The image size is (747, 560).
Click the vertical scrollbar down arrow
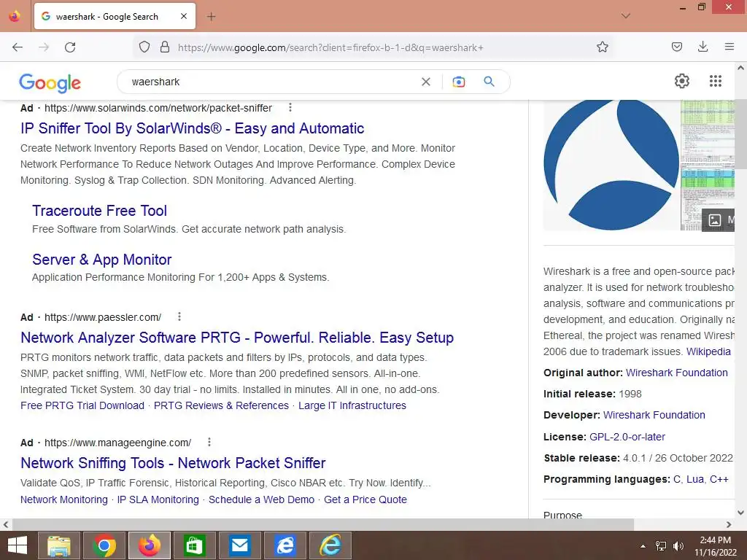(x=741, y=513)
